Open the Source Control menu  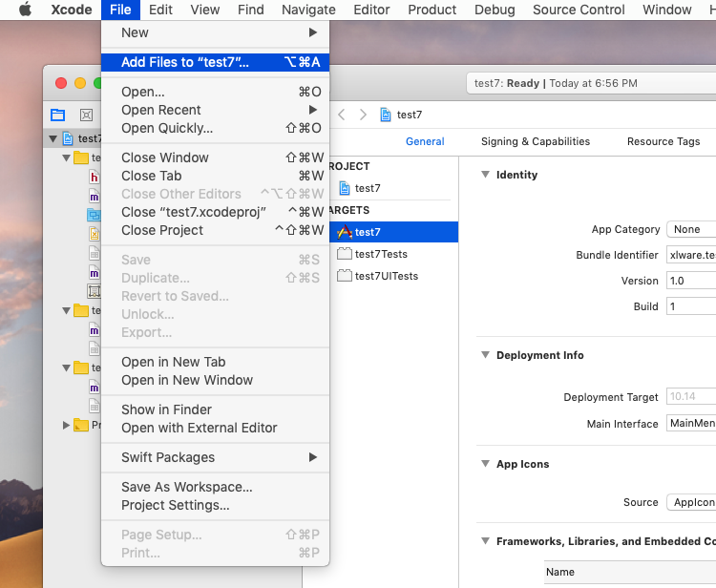pyautogui.click(x=579, y=10)
